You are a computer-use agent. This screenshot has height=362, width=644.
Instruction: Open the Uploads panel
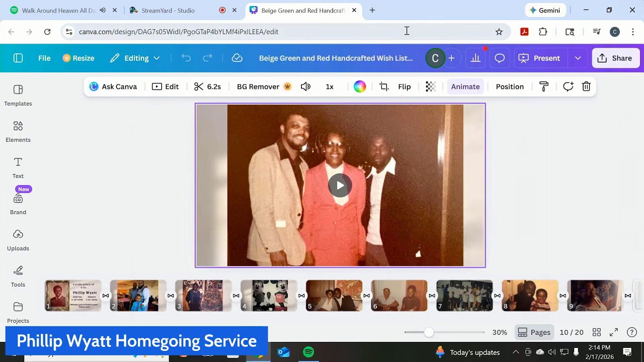pyautogui.click(x=18, y=240)
